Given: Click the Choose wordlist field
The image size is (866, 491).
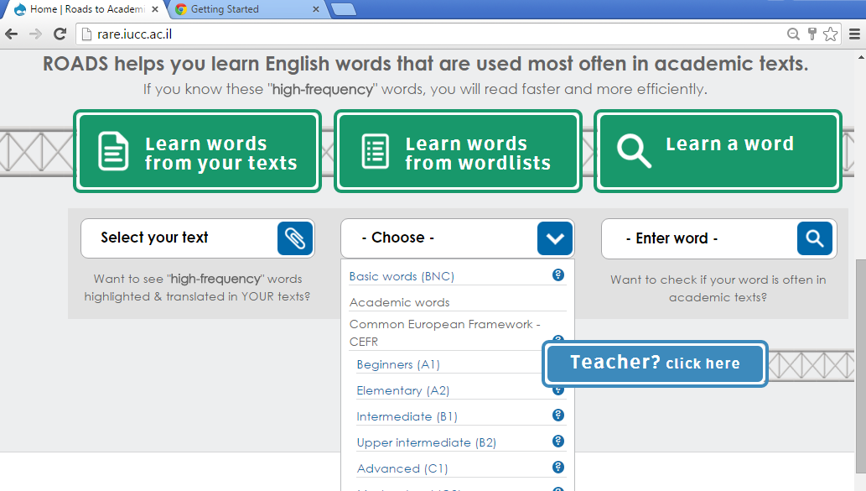Looking at the screenshot, I should pyautogui.click(x=457, y=239).
